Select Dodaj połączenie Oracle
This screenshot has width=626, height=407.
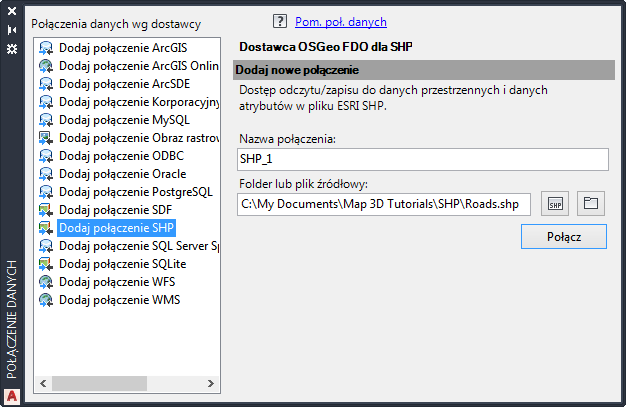tap(108, 173)
